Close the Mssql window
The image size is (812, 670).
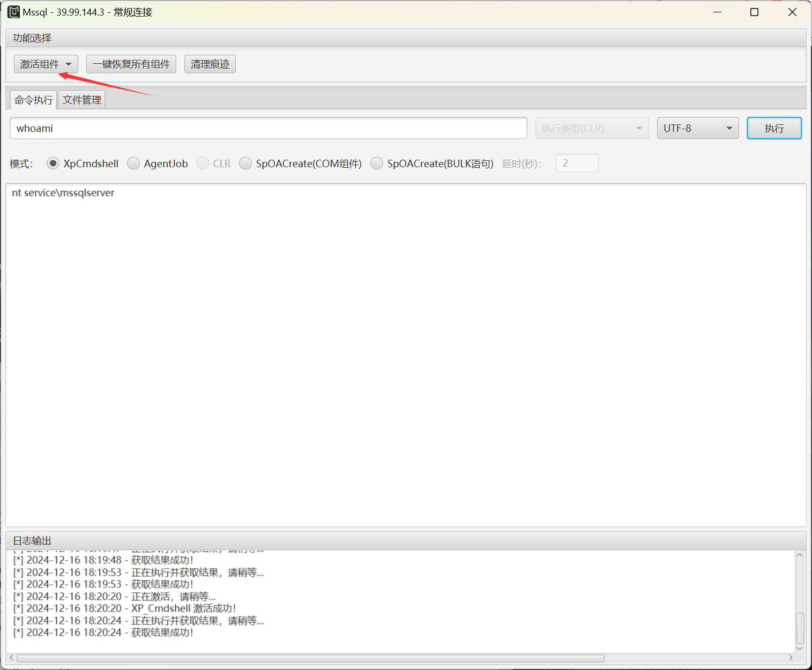click(792, 12)
